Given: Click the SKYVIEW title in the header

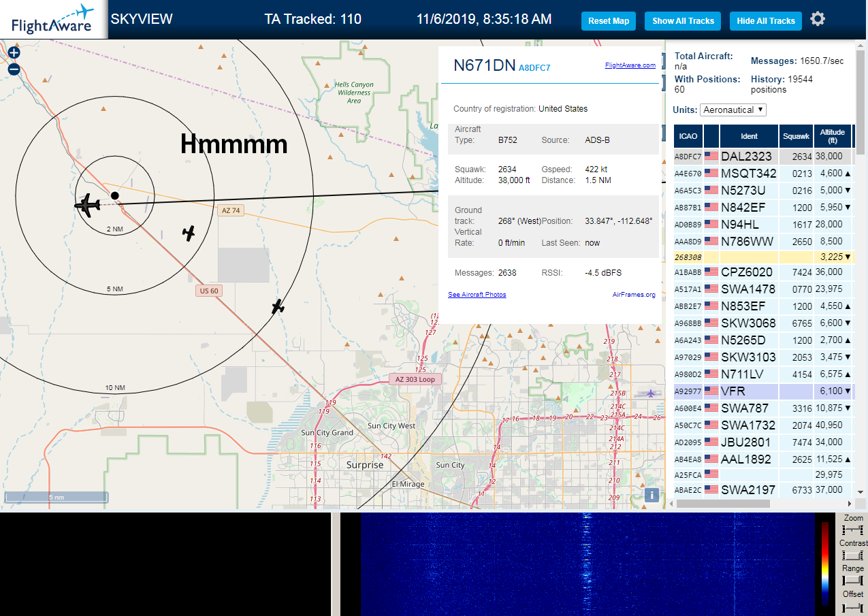Looking at the screenshot, I should [142, 19].
